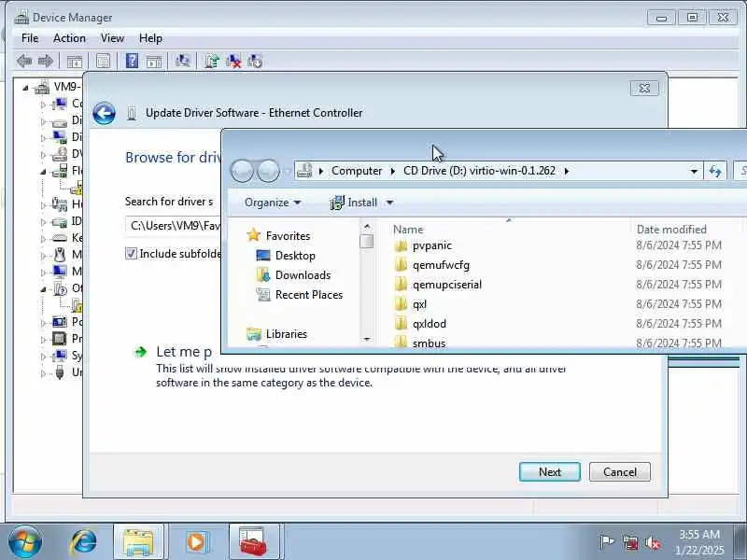Screen dimensions: 747x560
Task: Click the Favorites star icon in navigation pane
Action: click(253, 235)
